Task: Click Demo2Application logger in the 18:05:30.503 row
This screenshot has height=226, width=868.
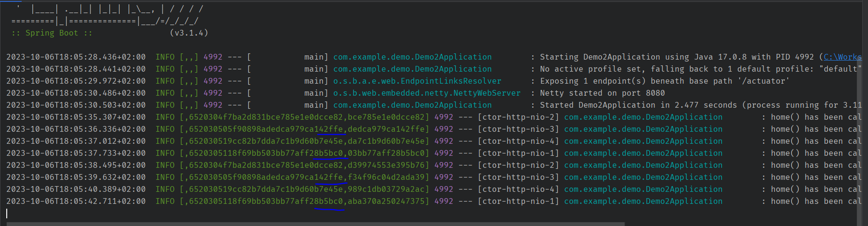Action: (413, 105)
